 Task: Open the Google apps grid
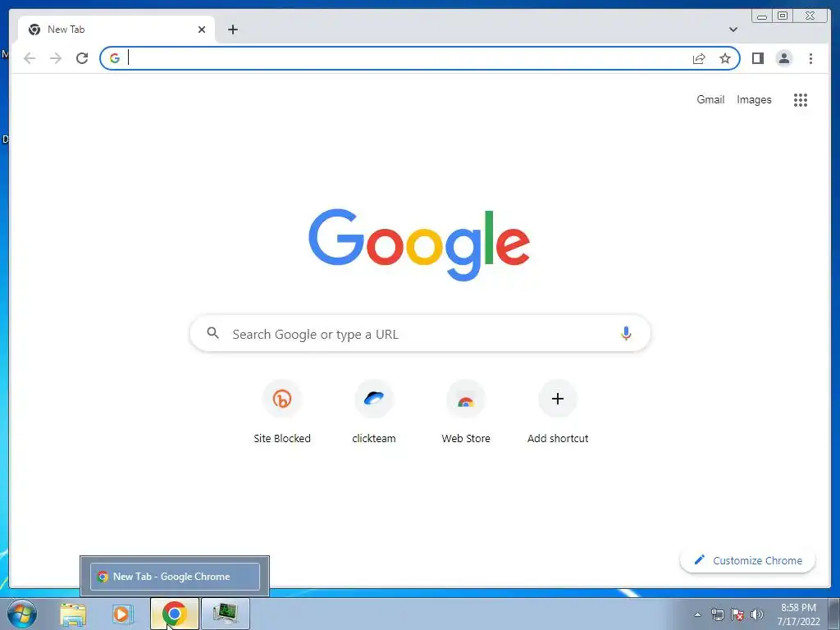coord(801,99)
